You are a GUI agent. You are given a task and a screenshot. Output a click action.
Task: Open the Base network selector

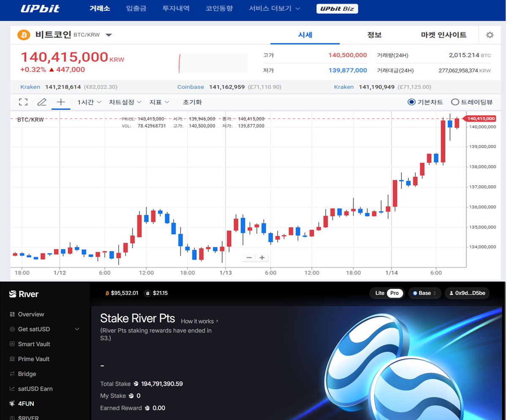(425, 293)
